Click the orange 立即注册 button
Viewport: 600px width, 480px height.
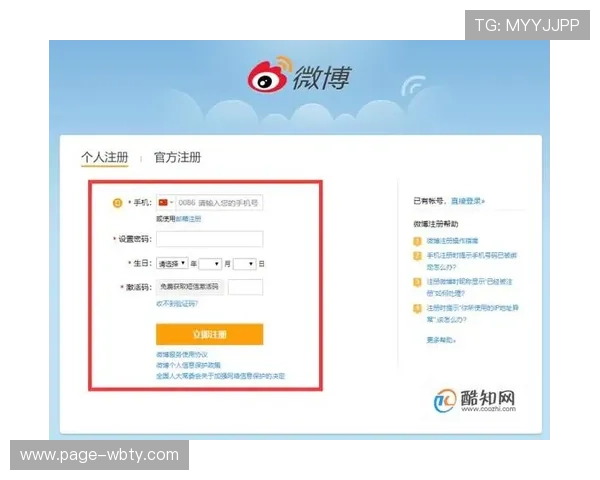(209, 334)
